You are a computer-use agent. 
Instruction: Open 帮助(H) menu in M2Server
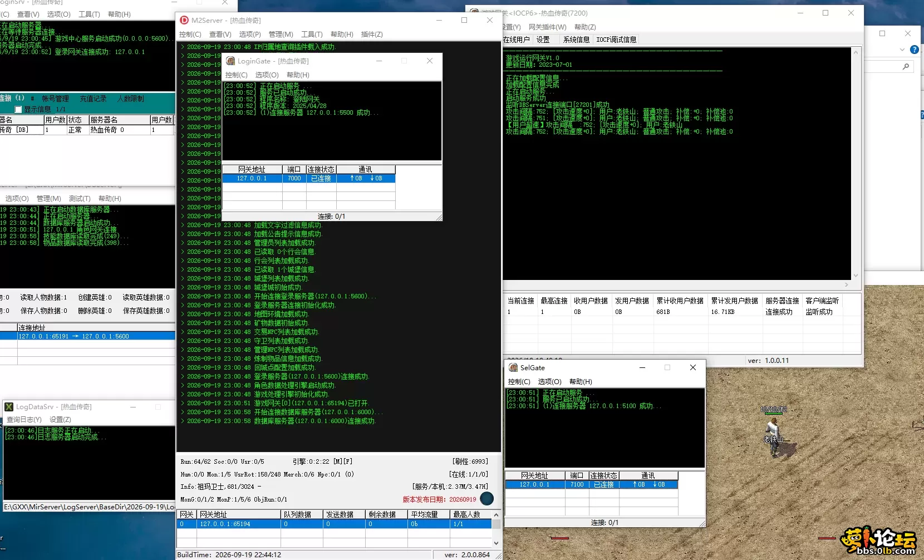point(342,35)
